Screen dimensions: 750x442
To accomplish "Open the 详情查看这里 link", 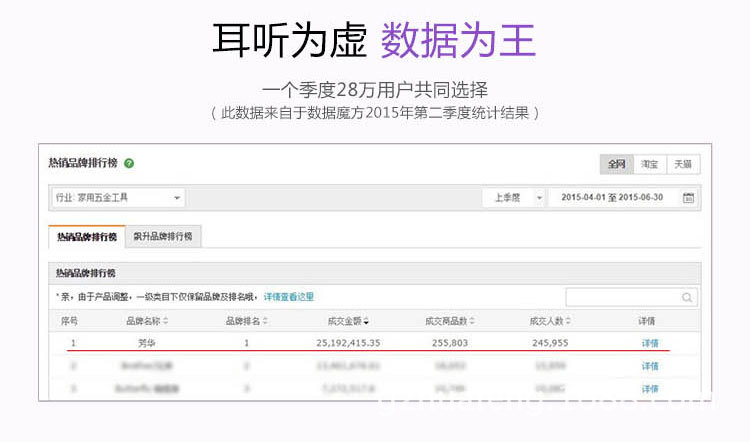I will tap(288, 297).
